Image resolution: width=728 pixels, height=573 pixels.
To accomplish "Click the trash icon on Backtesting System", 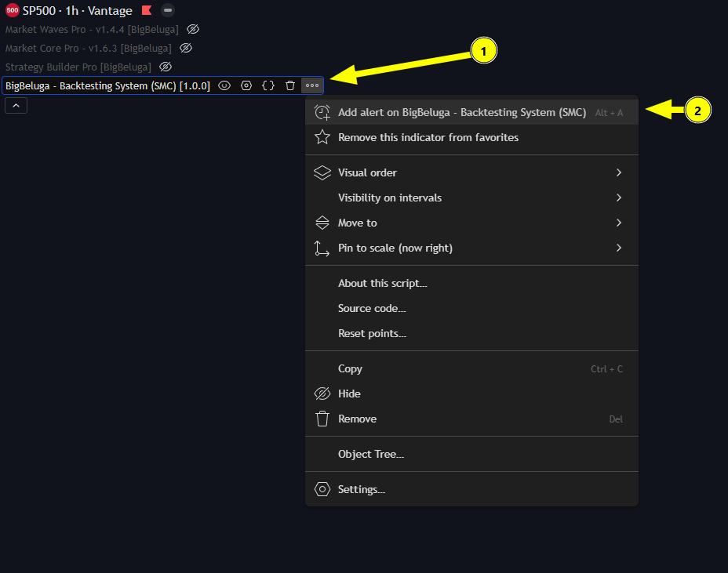I will (290, 85).
